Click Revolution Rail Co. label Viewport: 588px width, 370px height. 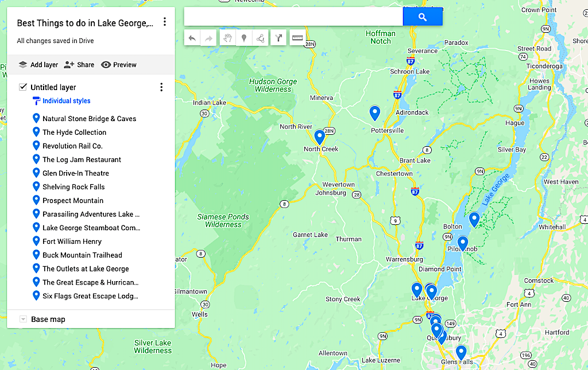point(72,146)
